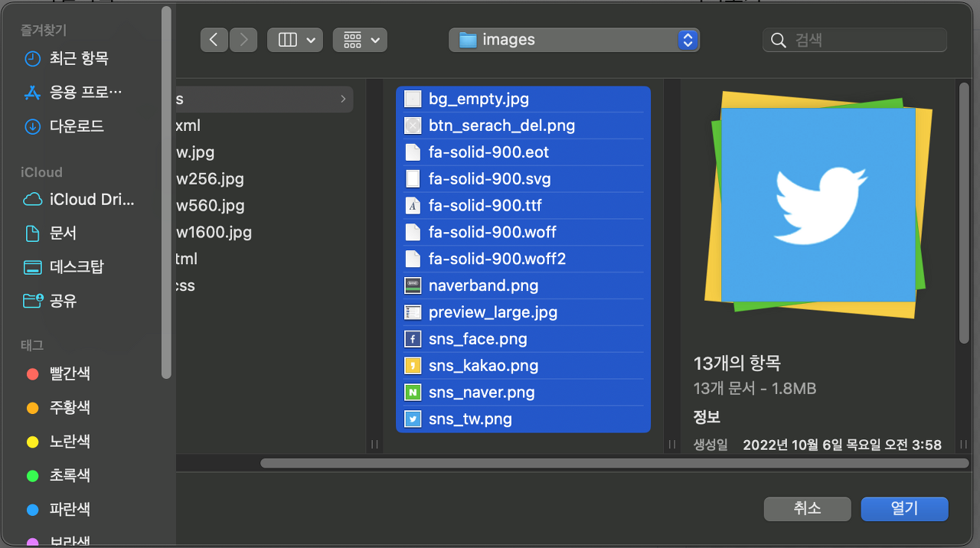980x548 pixels.
Task: Open 공유 in the sidebar
Action: (63, 301)
